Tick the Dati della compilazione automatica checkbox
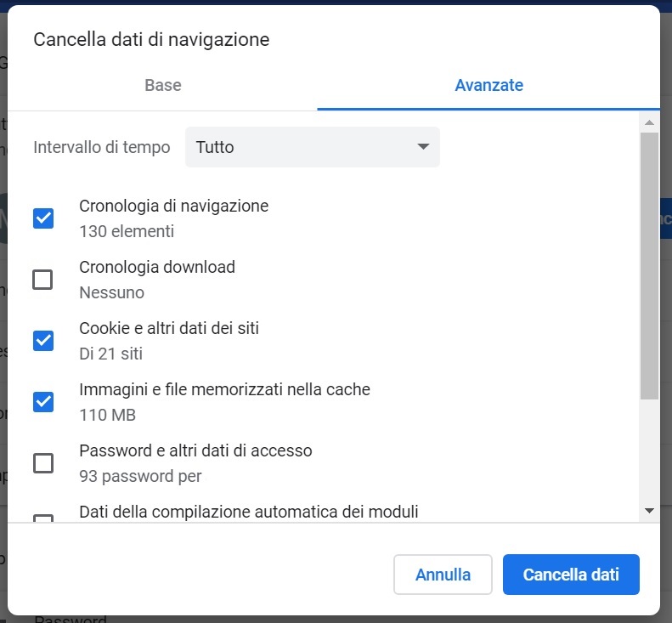The width and height of the screenshot is (672, 623). tap(43, 518)
